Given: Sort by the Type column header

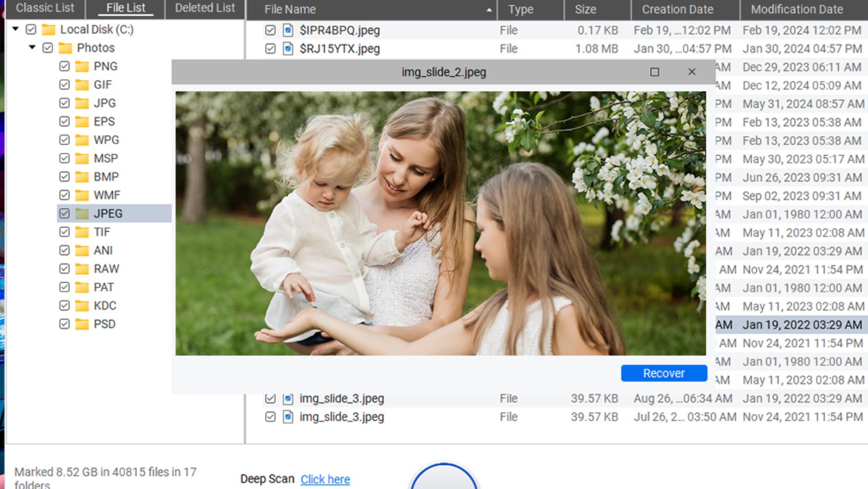Looking at the screenshot, I should pyautogui.click(x=521, y=9).
